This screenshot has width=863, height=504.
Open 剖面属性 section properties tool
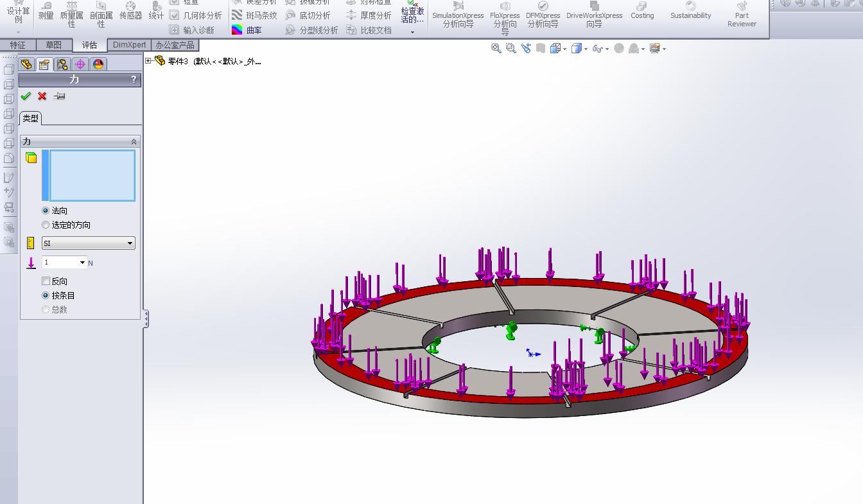101,15
